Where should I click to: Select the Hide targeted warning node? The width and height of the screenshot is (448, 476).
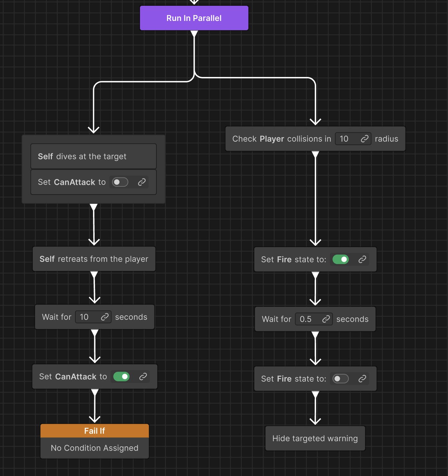[x=315, y=438]
